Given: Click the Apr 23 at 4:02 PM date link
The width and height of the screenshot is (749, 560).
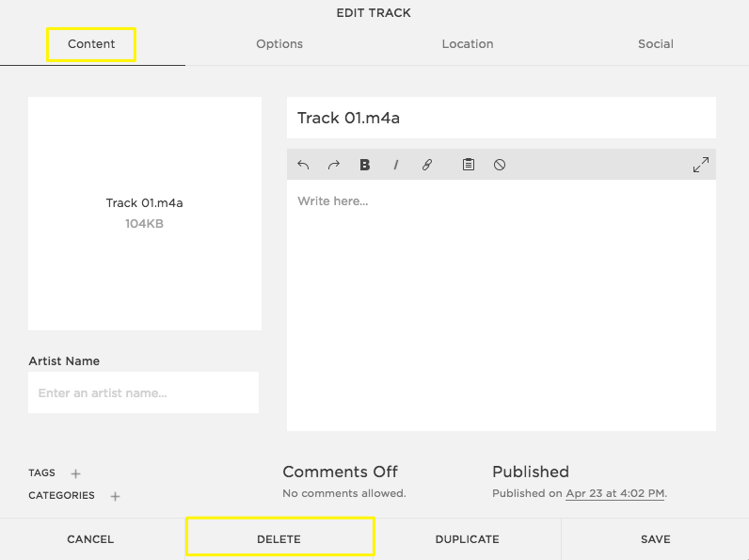Looking at the screenshot, I should [615, 493].
